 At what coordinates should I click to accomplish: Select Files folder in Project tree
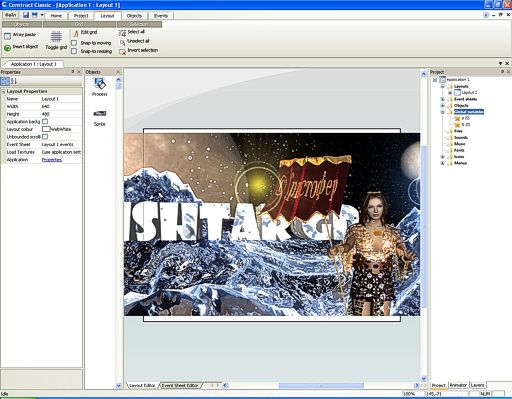458,131
